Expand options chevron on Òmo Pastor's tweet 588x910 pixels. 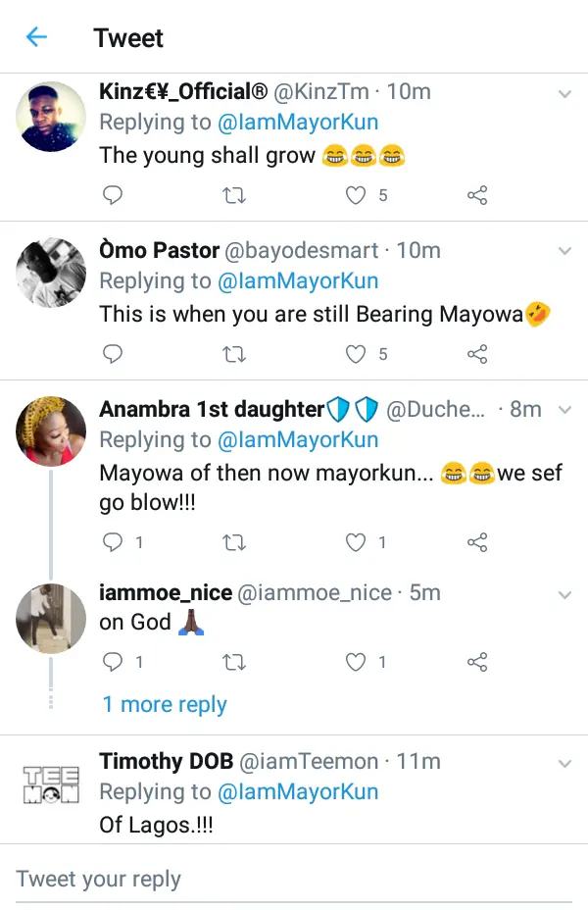click(x=564, y=251)
